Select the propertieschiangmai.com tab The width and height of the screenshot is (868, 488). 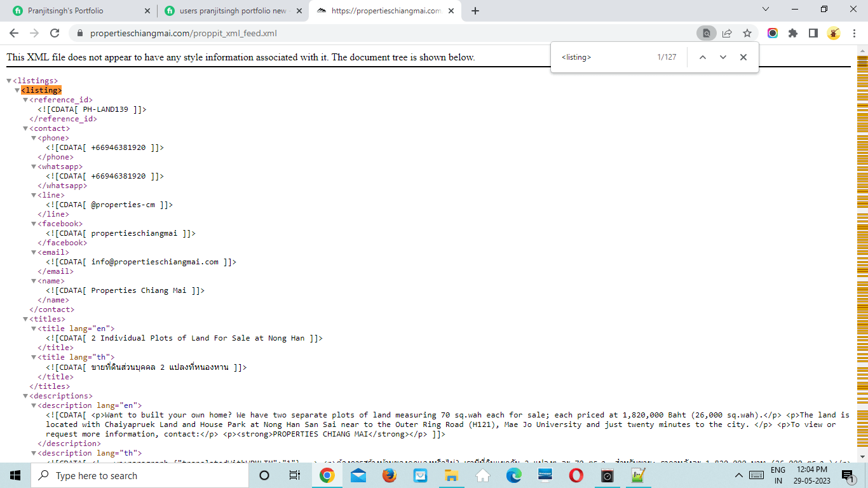pyautogui.click(x=386, y=11)
